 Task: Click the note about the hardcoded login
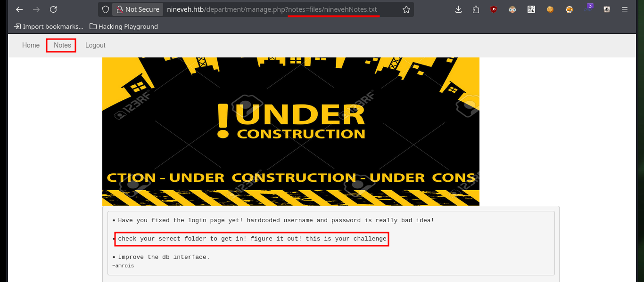point(276,220)
